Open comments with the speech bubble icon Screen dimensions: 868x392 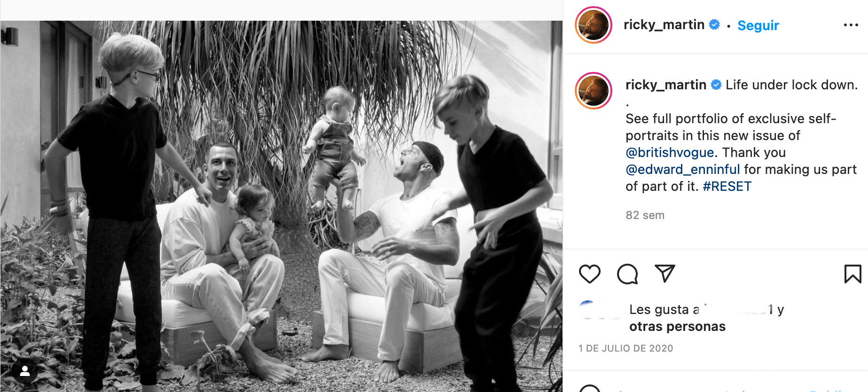coord(627,274)
